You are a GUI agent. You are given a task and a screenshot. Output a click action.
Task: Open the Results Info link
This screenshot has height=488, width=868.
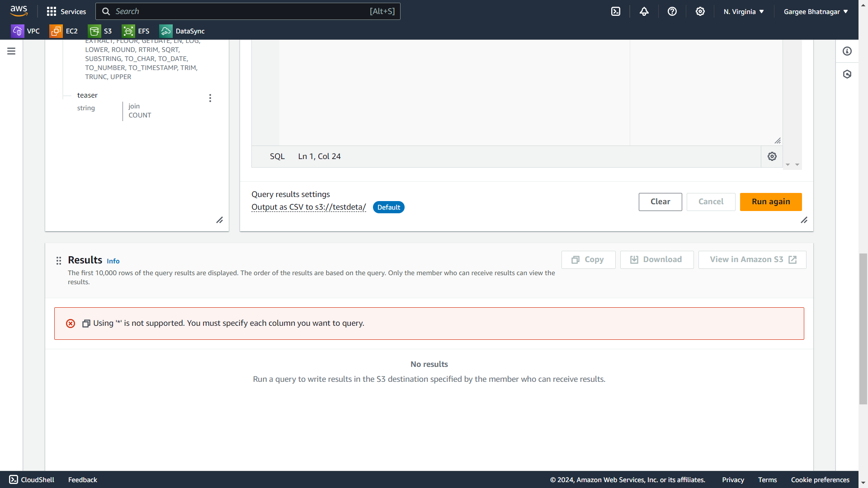point(113,261)
